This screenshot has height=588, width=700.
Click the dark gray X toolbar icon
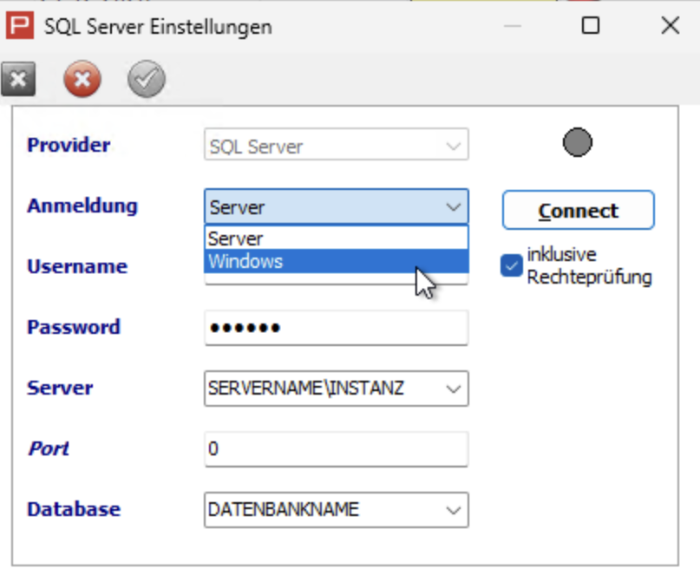18,80
